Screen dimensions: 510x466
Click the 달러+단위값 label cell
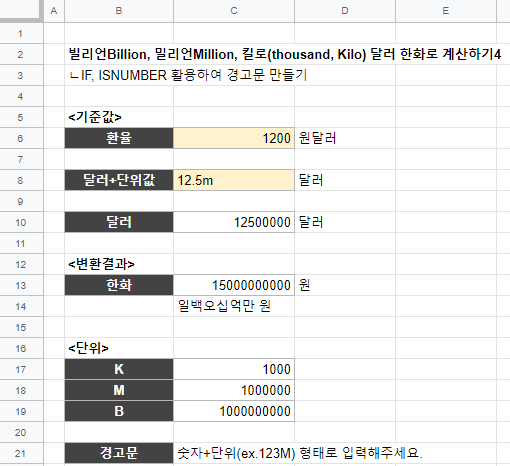tap(119, 180)
